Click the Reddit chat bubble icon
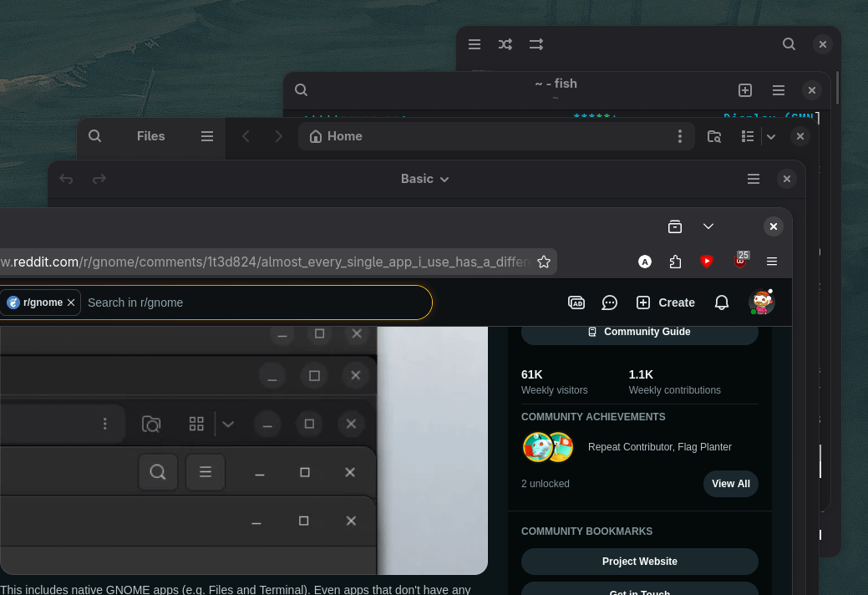This screenshot has width=868, height=595. (610, 303)
